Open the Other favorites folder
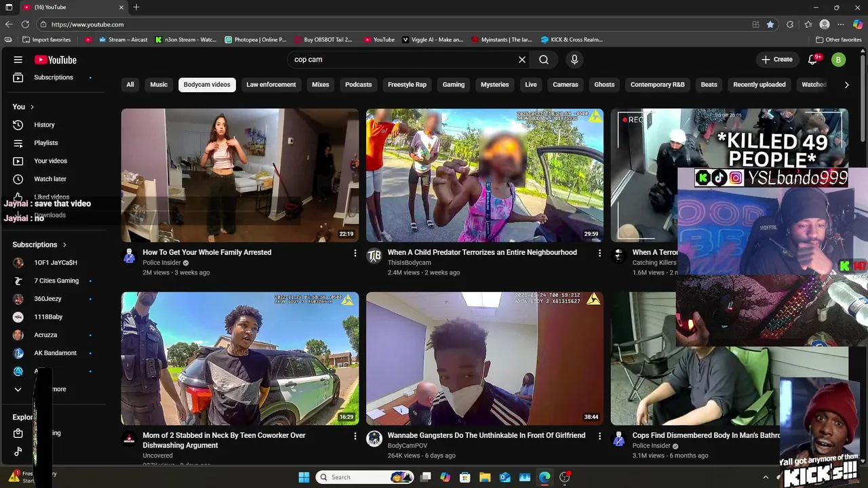The height and width of the screenshot is (488, 868). pos(838,39)
